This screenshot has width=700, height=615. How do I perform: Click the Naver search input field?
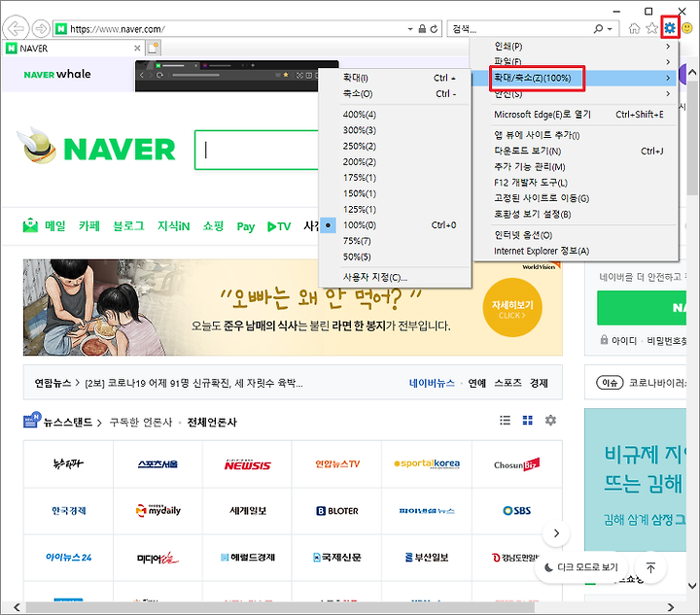point(257,150)
